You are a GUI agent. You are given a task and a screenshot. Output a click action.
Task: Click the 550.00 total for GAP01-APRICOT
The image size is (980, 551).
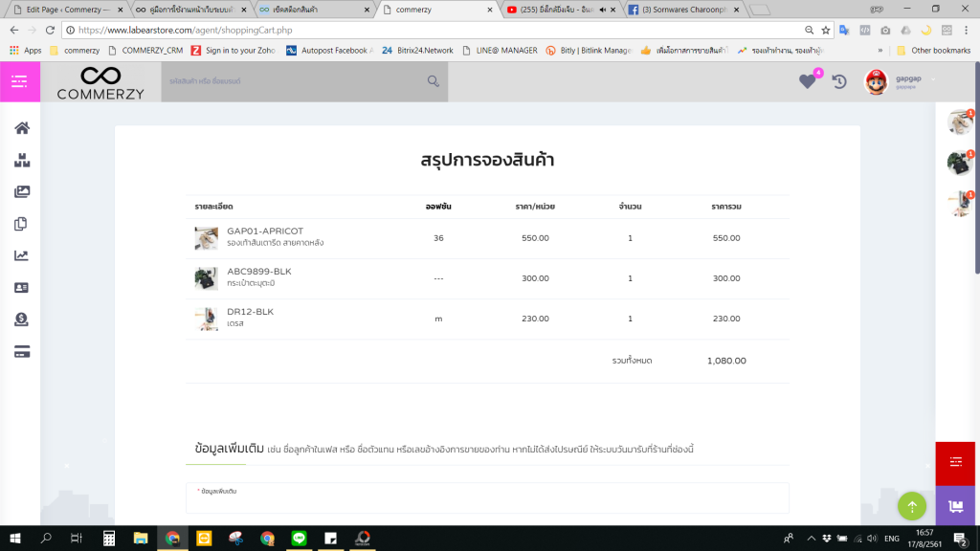[x=726, y=238]
